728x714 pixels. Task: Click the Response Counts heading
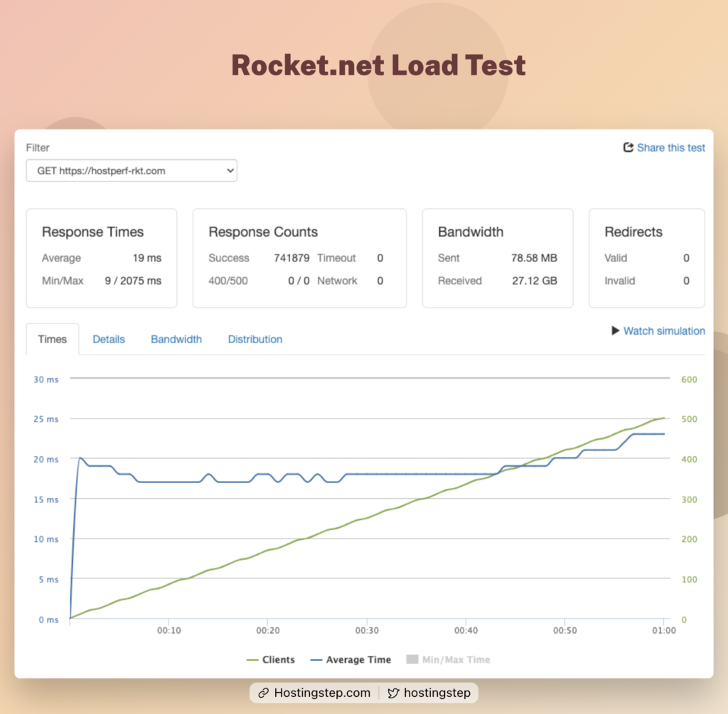coord(263,232)
